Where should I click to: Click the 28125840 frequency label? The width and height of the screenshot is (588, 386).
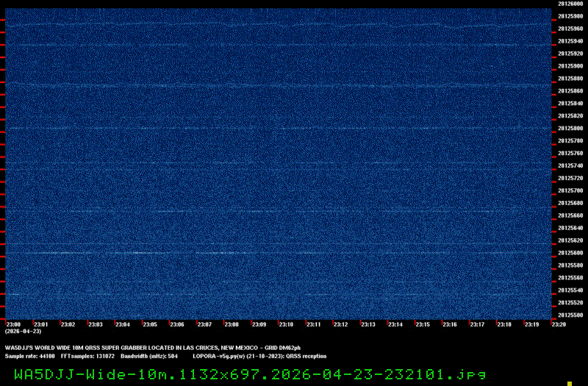[x=570, y=103]
